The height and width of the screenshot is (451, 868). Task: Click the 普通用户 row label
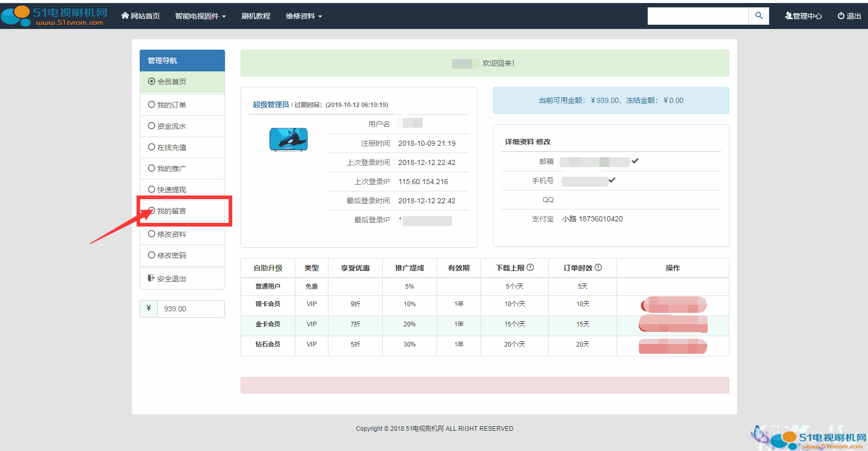point(268,287)
